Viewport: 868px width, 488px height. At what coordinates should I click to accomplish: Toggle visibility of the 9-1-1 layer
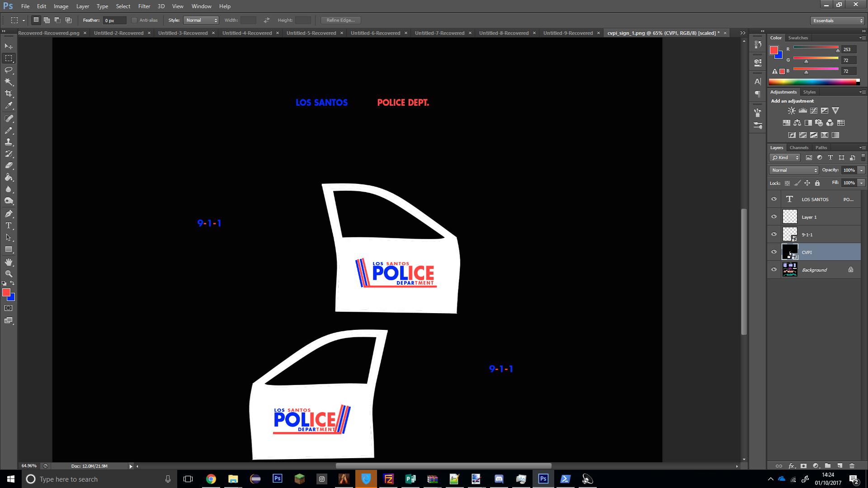[774, 235]
